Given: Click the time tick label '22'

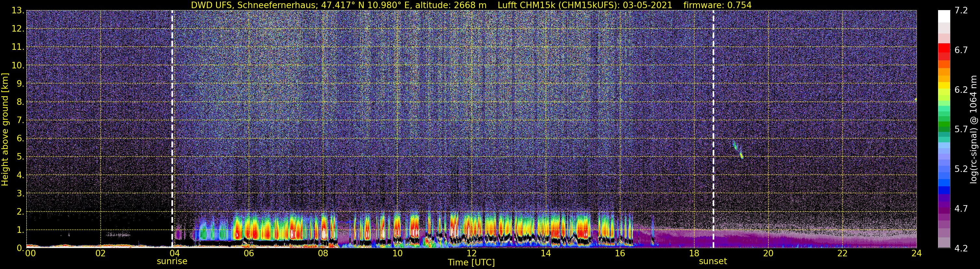Looking at the screenshot, I should 842,253.
